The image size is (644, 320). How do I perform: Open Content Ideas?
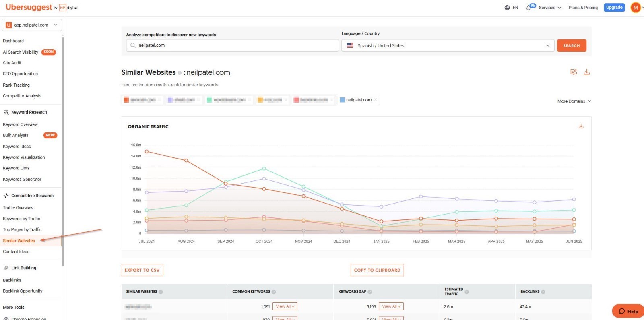16,252
